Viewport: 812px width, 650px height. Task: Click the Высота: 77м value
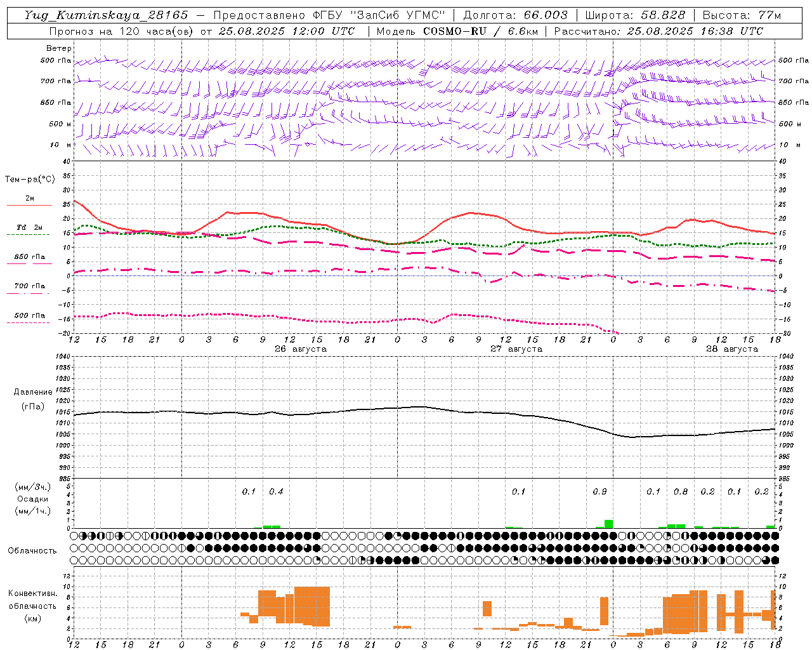click(742, 15)
